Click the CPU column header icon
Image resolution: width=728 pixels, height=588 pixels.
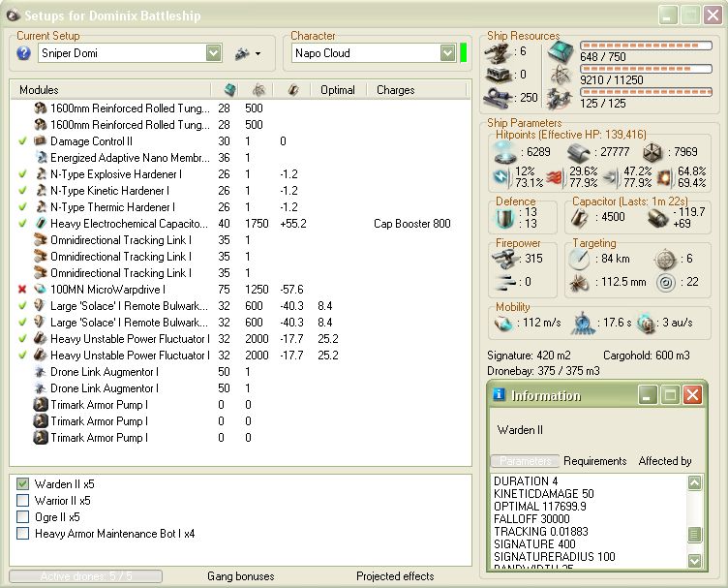click(229, 90)
